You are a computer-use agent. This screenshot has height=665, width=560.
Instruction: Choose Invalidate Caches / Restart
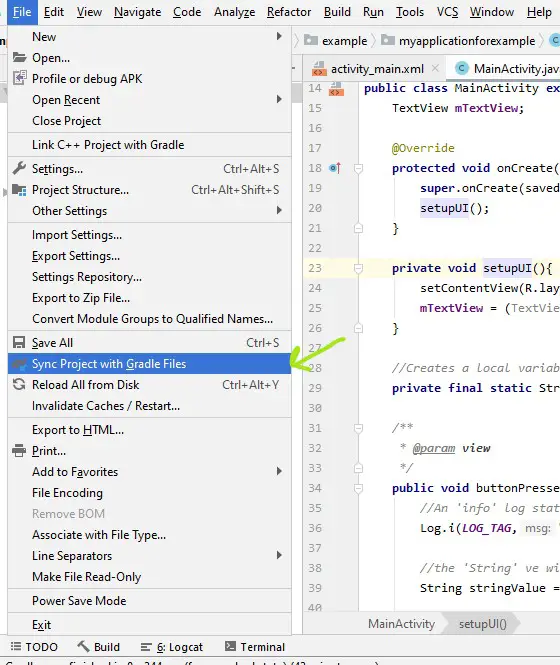point(149,406)
